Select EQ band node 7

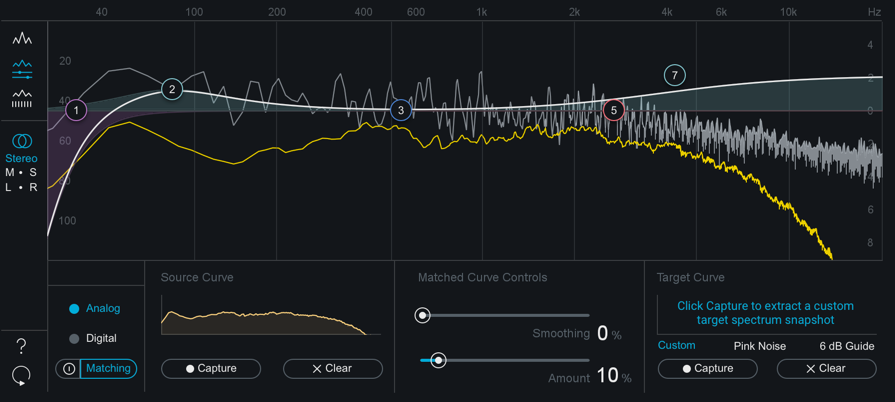point(675,75)
